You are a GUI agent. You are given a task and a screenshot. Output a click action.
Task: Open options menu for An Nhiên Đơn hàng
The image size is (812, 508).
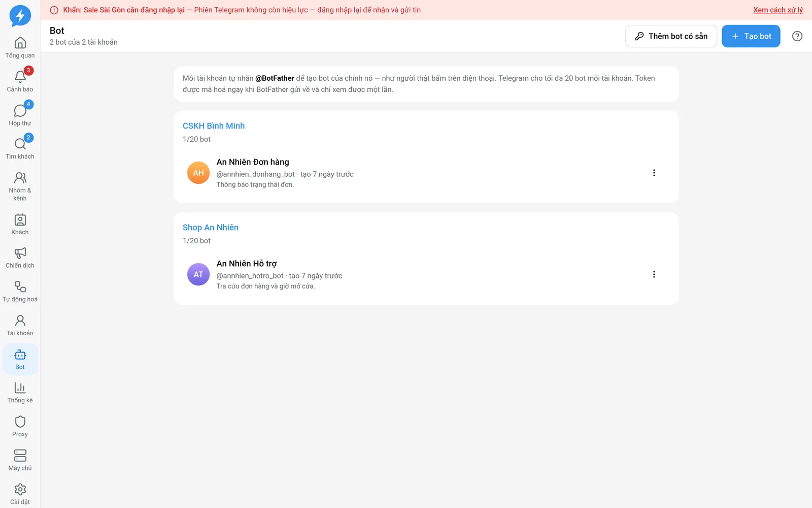click(x=654, y=173)
